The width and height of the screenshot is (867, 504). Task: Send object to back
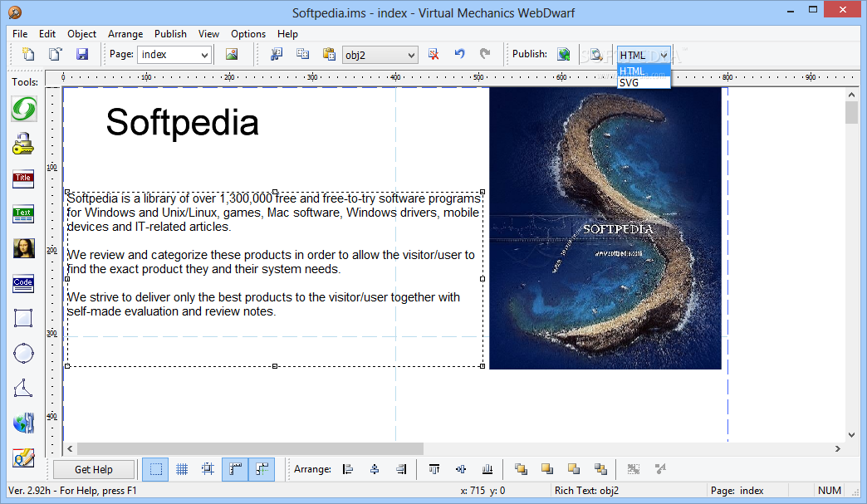pyautogui.click(x=600, y=470)
